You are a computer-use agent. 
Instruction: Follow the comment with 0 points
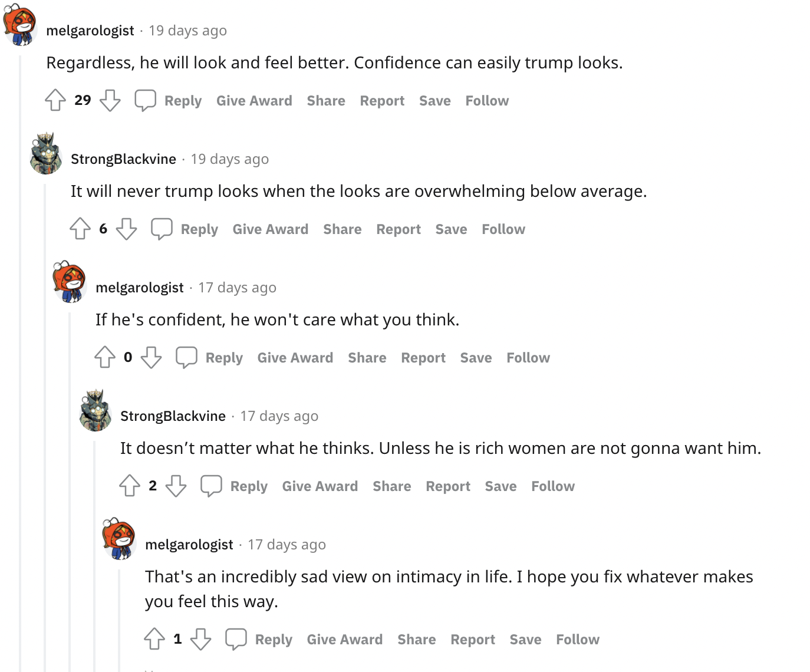[x=528, y=358]
